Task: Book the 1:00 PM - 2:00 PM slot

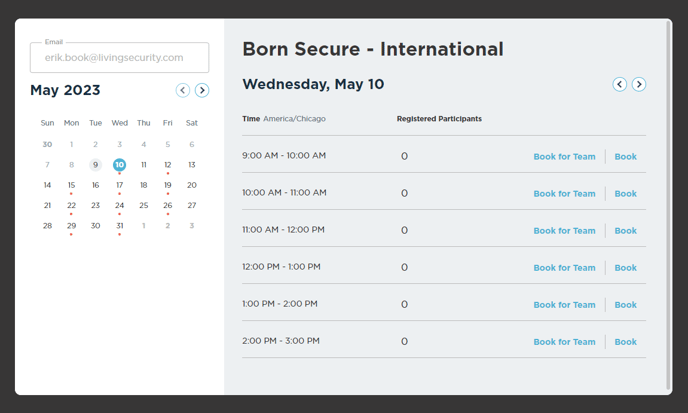Action: pyautogui.click(x=625, y=305)
